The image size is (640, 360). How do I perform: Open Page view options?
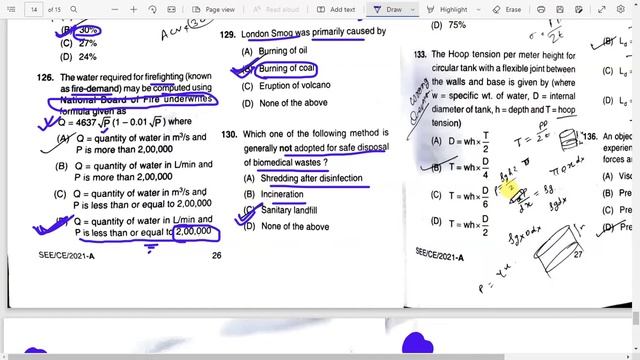(213, 9)
